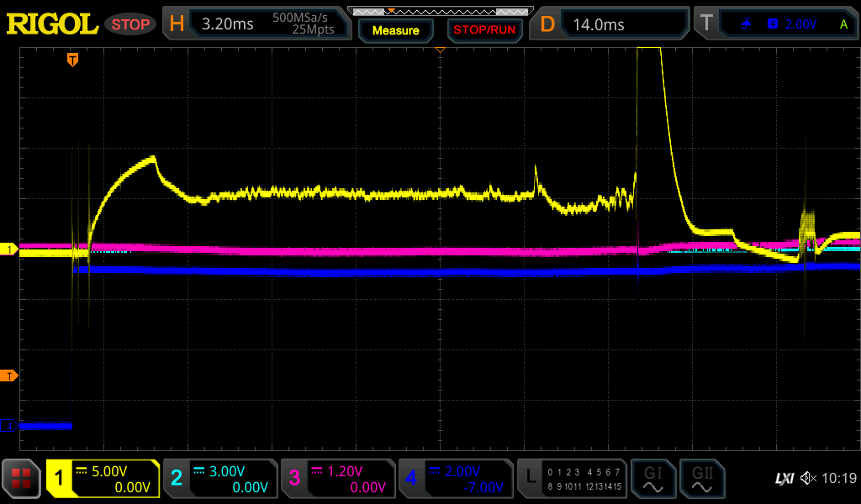Click the LXI network status icon
Viewport: 861px width, 504px height.
tap(784, 479)
